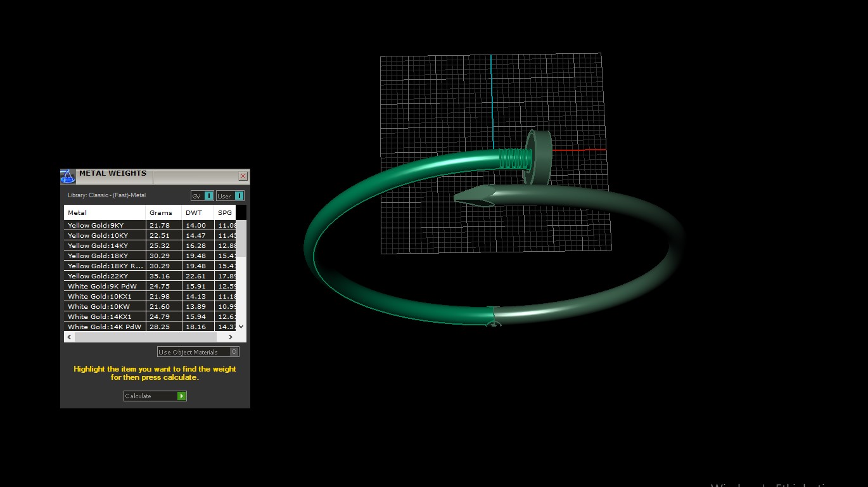
Task: Select the White Gold:9K PdW row
Action: point(150,286)
